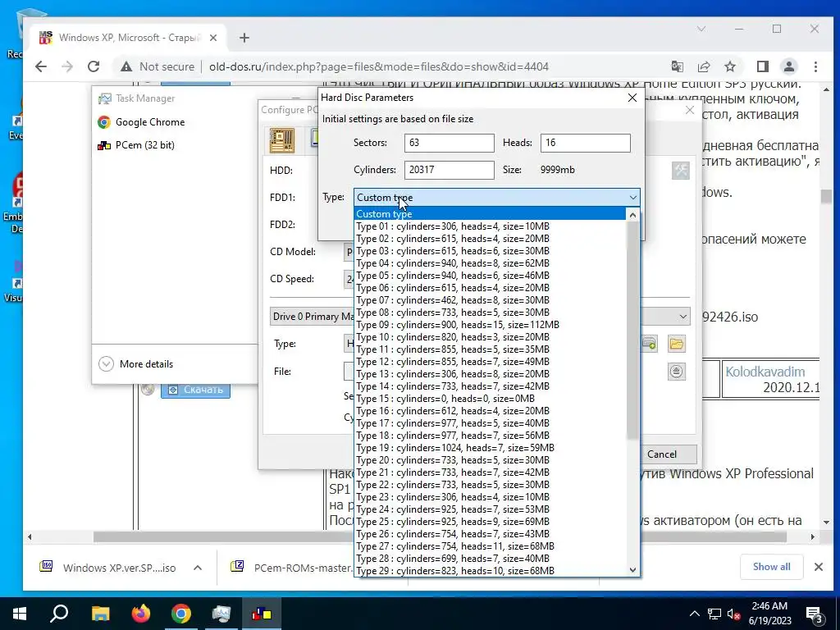Go forward in browser history
This screenshot has width=840, height=630.
tap(67, 66)
